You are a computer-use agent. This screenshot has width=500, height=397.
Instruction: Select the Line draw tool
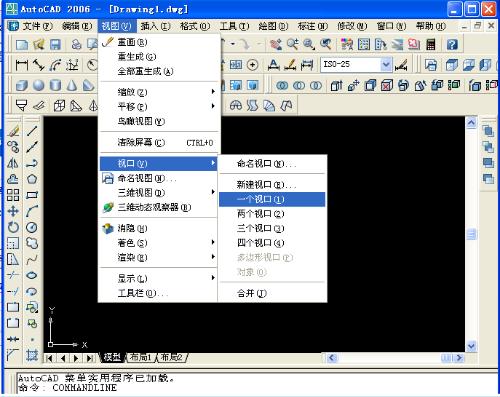[x=32, y=131]
